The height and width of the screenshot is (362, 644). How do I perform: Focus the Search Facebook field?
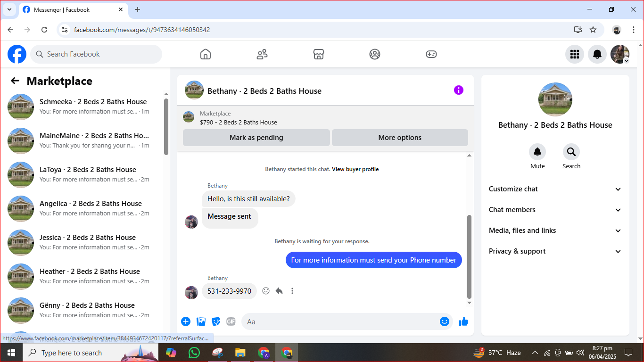click(96, 54)
